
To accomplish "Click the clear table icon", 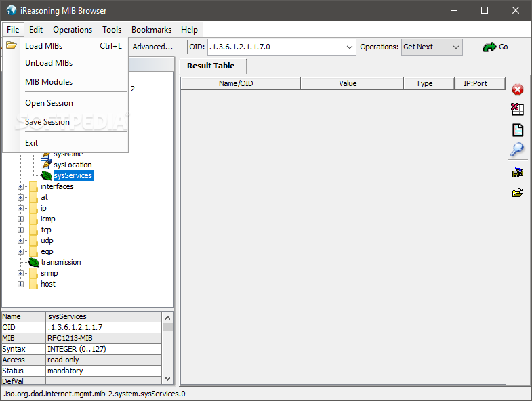I will click(517, 109).
